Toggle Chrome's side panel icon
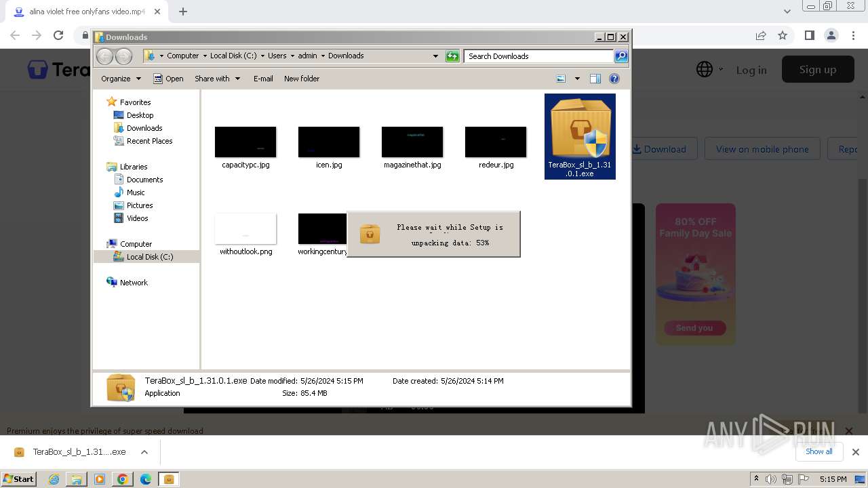The height and width of the screenshot is (488, 868). click(810, 35)
